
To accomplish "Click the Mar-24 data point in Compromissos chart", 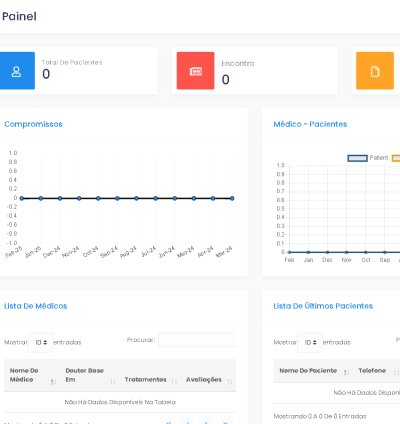I will pos(232,198).
